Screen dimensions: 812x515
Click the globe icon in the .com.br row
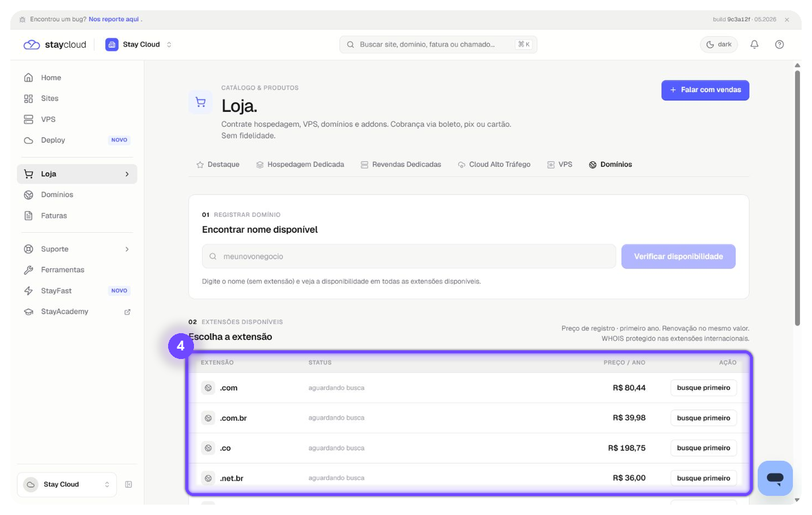click(x=208, y=418)
